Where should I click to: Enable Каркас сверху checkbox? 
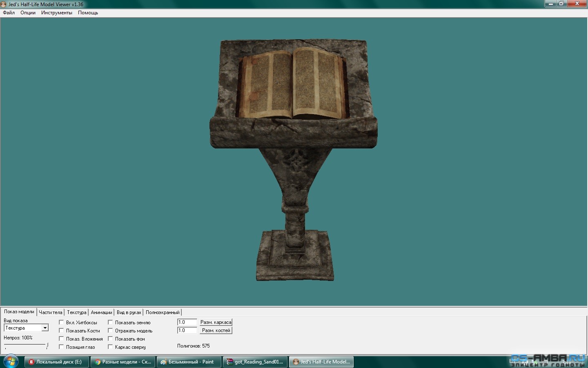click(110, 347)
